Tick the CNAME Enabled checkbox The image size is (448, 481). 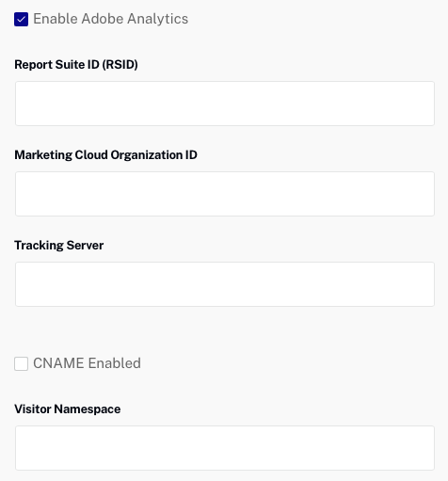(x=21, y=363)
